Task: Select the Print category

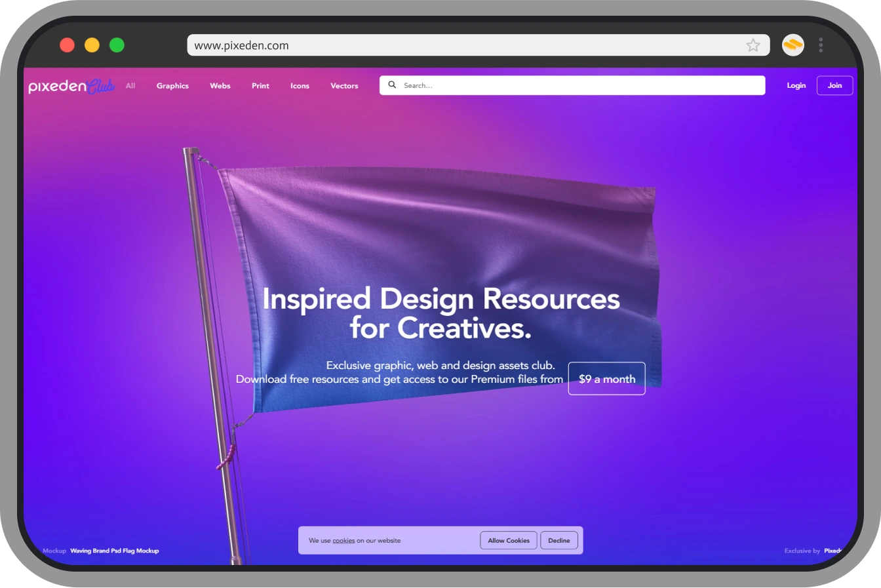Action: click(260, 86)
